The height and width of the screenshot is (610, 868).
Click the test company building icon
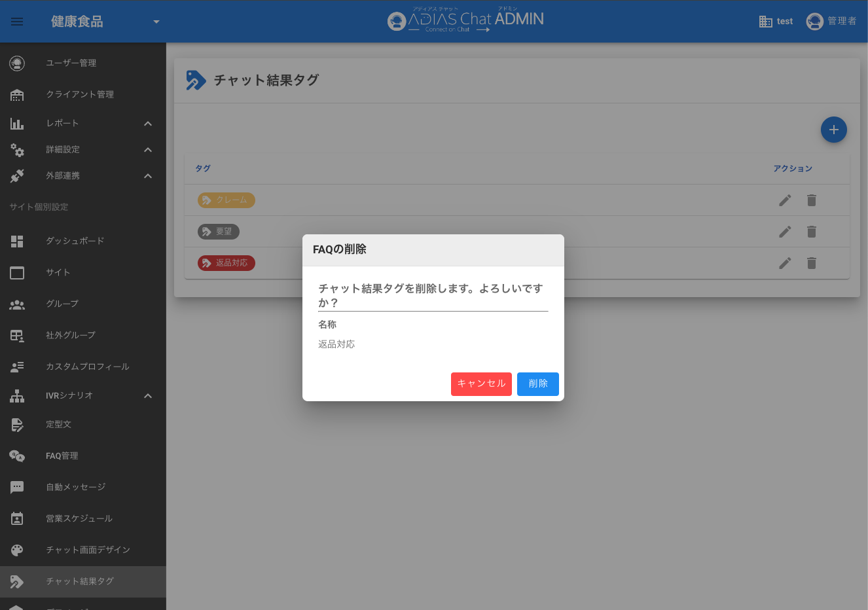(765, 22)
